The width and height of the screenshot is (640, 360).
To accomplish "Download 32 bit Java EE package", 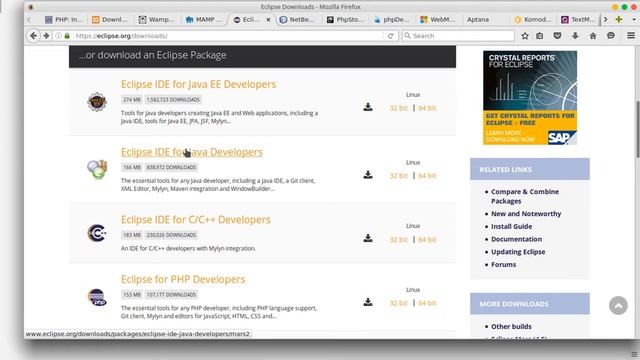I will pos(398,108).
